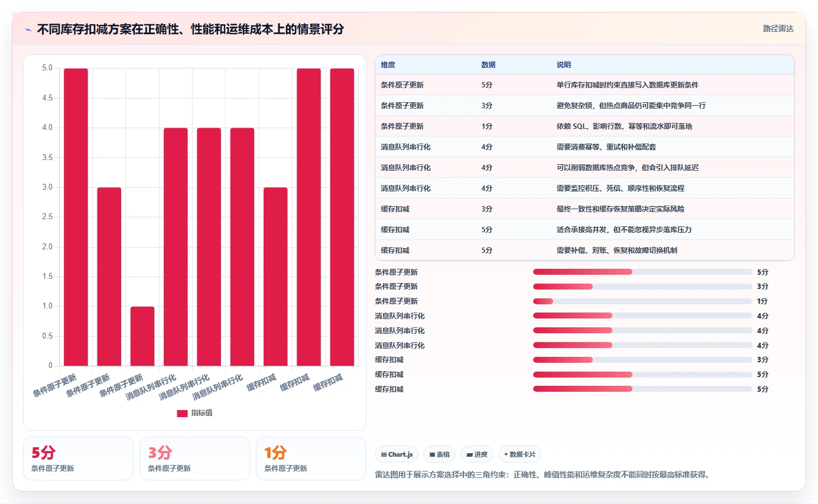The image size is (818, 504).
Task: Click the 条件原子更新 progress bar showing 5分
Action: tap(642, 272)
